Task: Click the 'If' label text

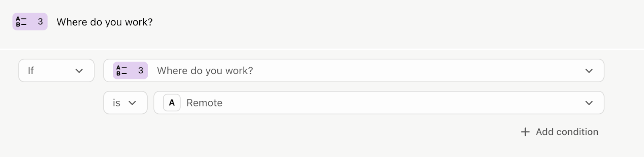Action: click(x=31, y=71)
